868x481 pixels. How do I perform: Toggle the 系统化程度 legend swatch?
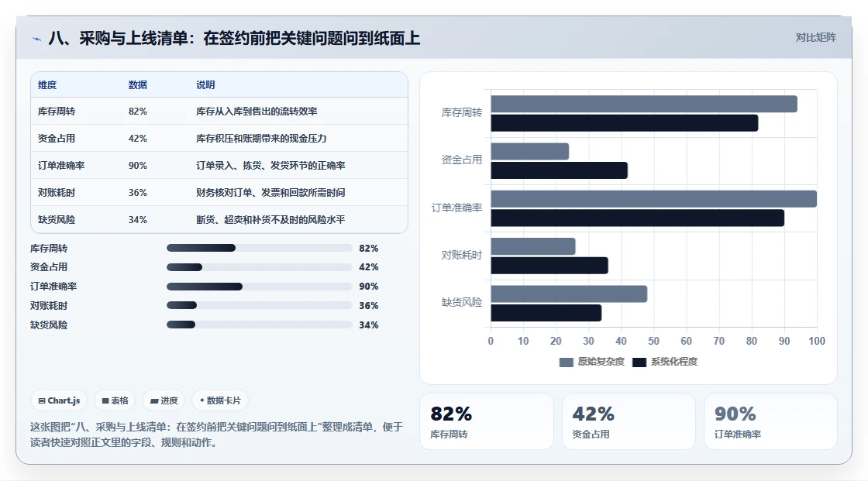click(x=639, y=362)
